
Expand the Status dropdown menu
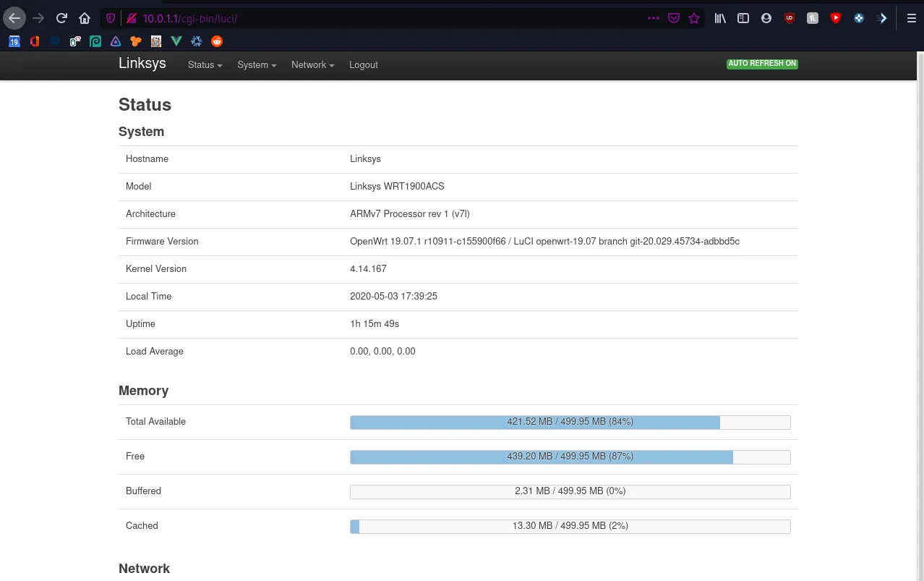click(205, 65)
